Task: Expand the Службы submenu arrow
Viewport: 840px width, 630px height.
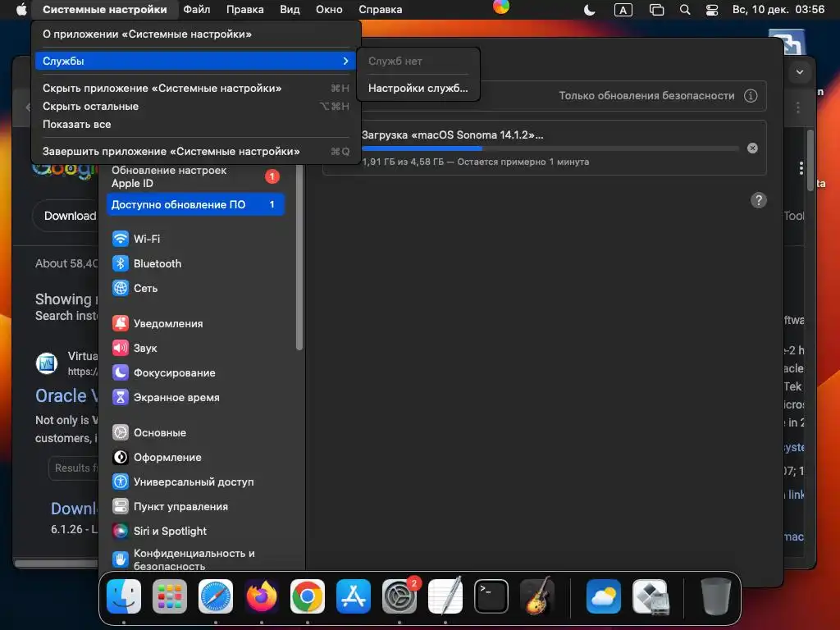Action: point(346,61)
